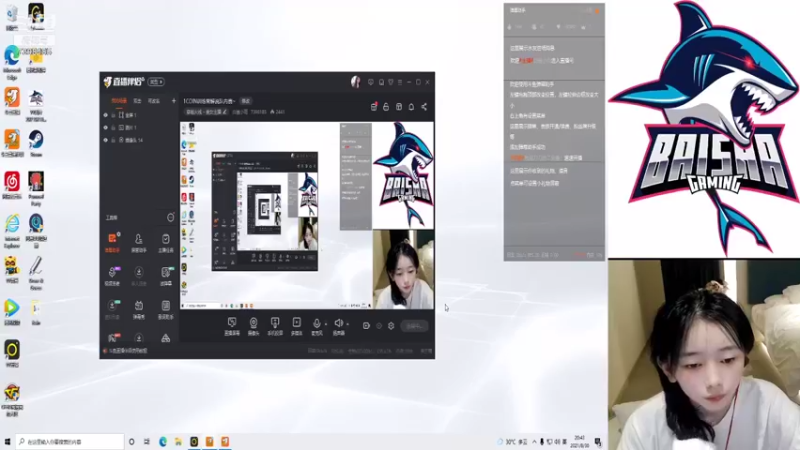Click status message at window bottom-left

click(126, 351)
